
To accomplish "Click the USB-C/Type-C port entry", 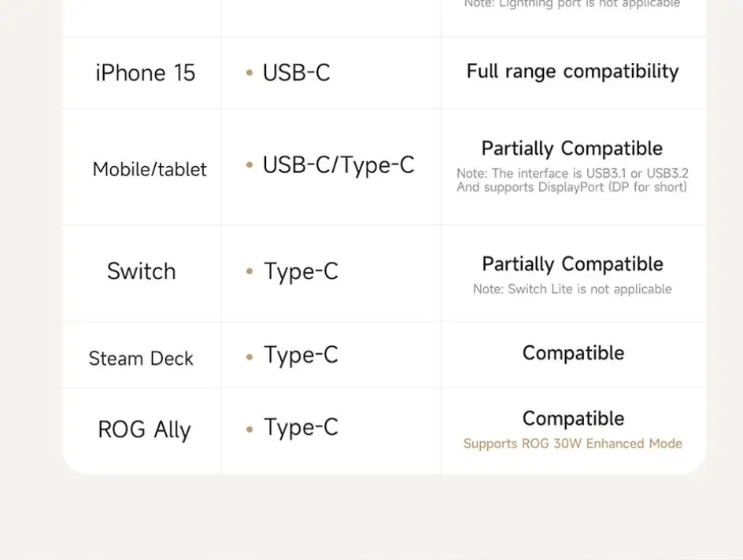I will click(x=338, y=165).
